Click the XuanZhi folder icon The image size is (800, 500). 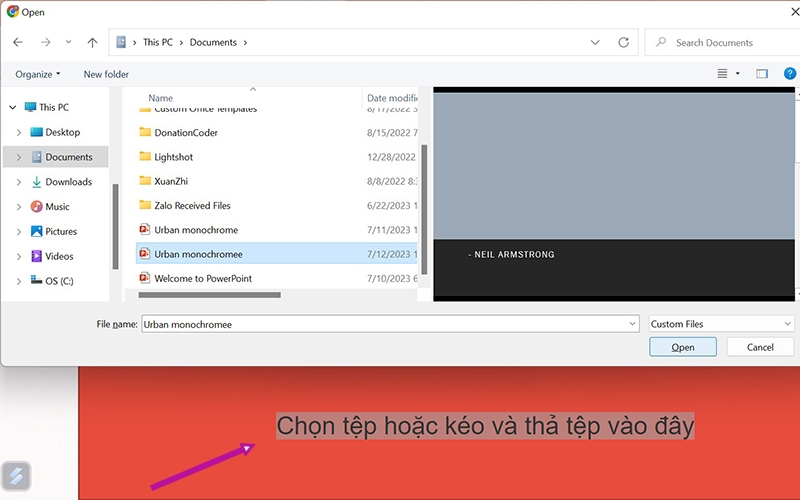[x=145, y=181]
